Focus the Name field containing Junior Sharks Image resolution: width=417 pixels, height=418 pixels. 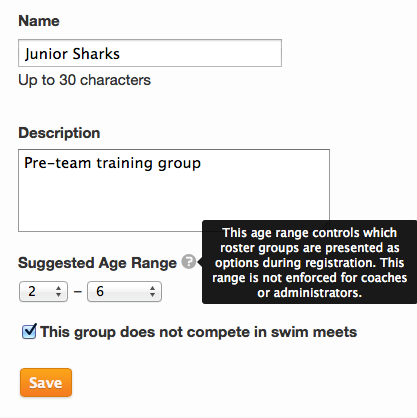(x=150, y=53)
